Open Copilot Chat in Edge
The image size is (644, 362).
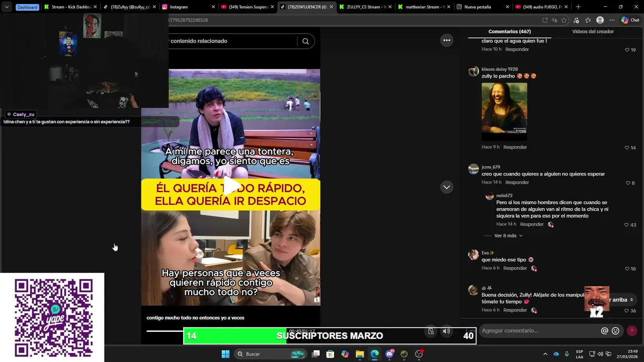[630, 20]
